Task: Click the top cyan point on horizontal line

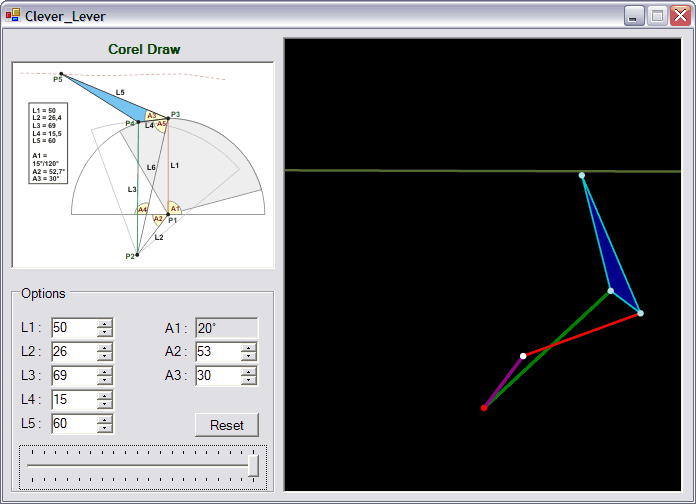Action: pyautogui.click(x=581, y=175)
